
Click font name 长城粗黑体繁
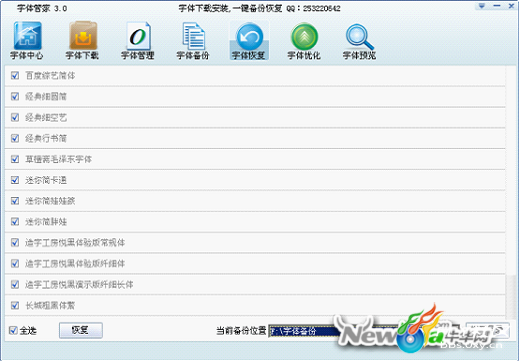pyautogui.click(x=50, y=305)
